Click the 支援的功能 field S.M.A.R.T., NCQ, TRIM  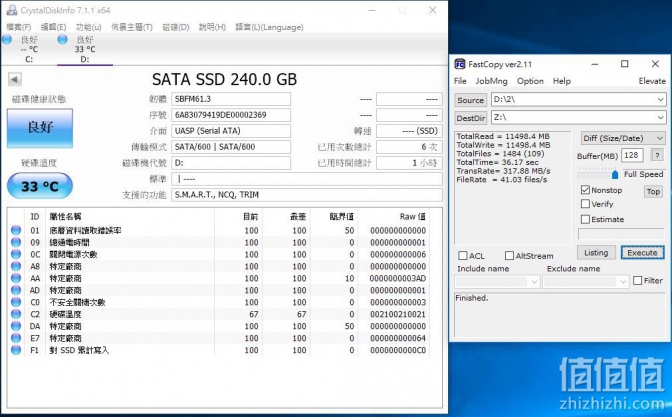307,195
